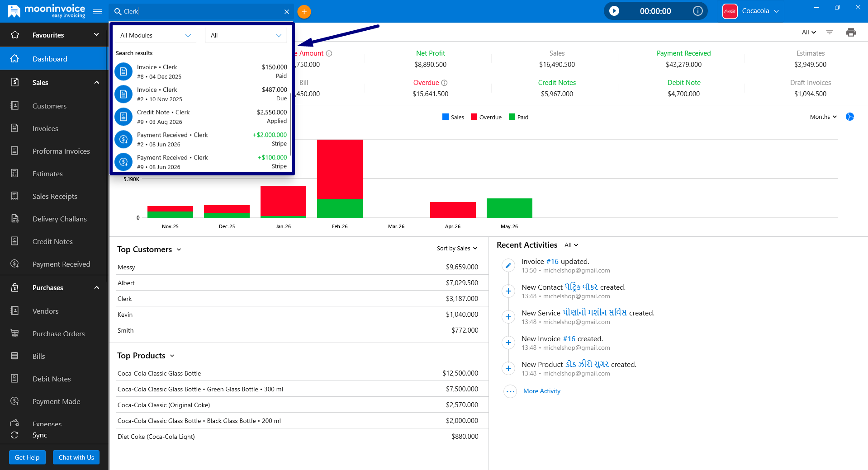868x470 pixels.
Task: Click the Customers sidebar icon
Action: [14, 106]
